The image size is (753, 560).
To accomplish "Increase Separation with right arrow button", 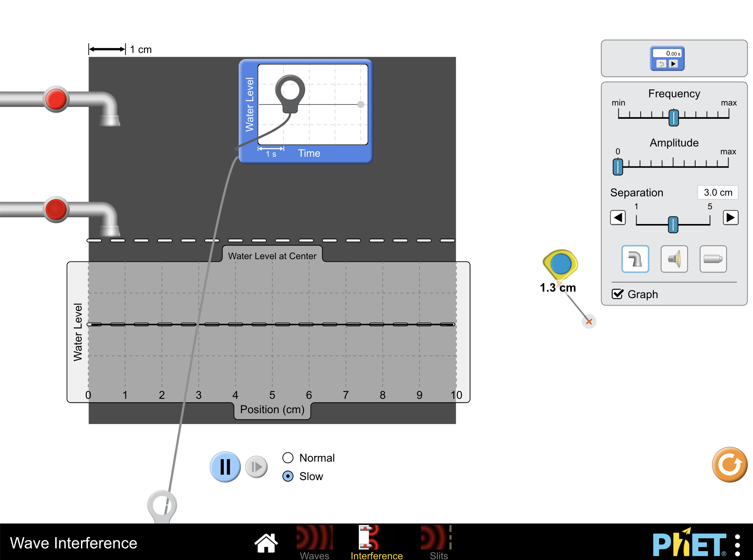I will [x=730, y=218].
